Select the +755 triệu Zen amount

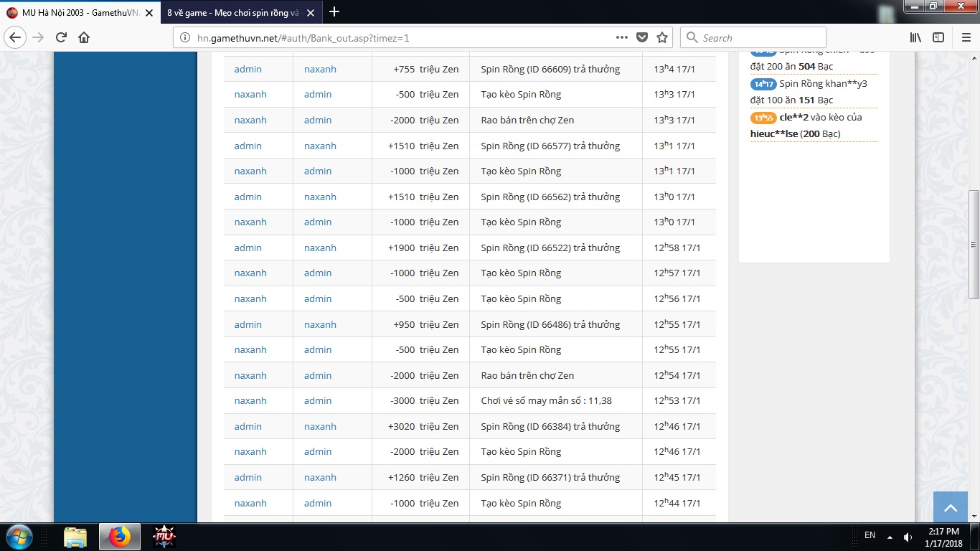pyautogui.click(x=426, y=69)
